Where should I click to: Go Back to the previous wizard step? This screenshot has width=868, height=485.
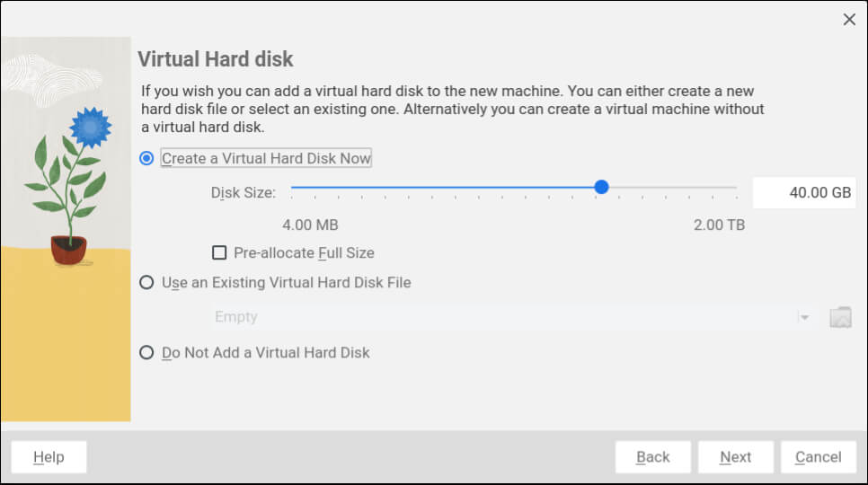click(652, 457)
